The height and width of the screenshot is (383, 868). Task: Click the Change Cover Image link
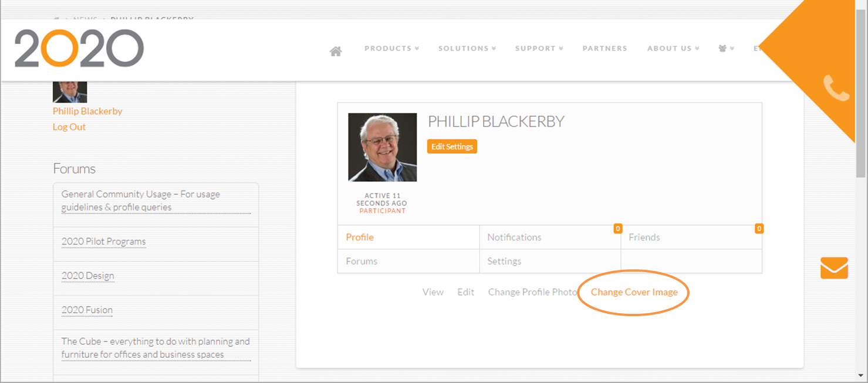634,292
